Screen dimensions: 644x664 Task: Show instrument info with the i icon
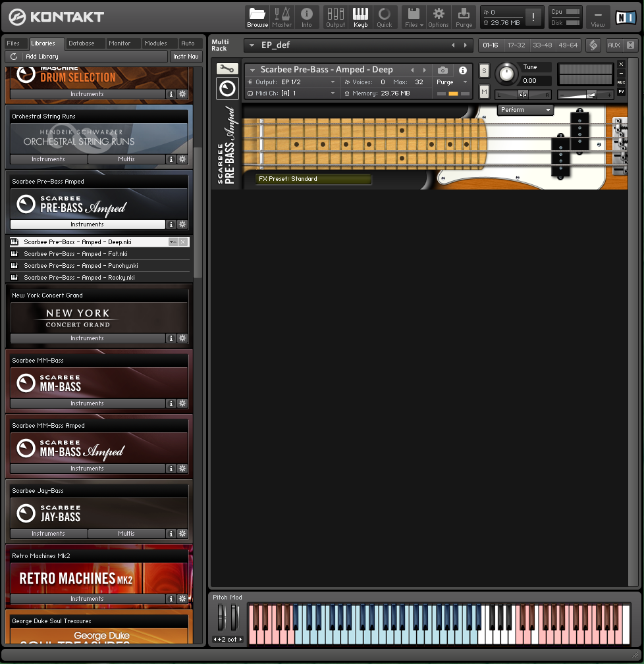463,70
